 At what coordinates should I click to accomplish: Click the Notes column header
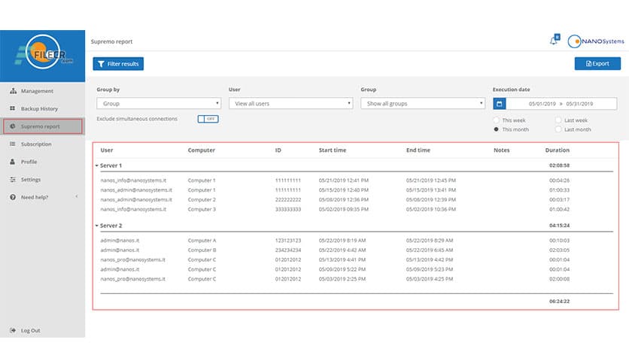(501, 150)
